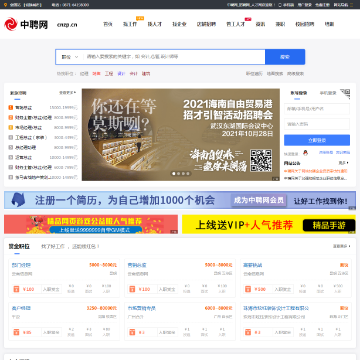
Task: Open 校园招聘 in the main navigation bar
Action: 305,24
